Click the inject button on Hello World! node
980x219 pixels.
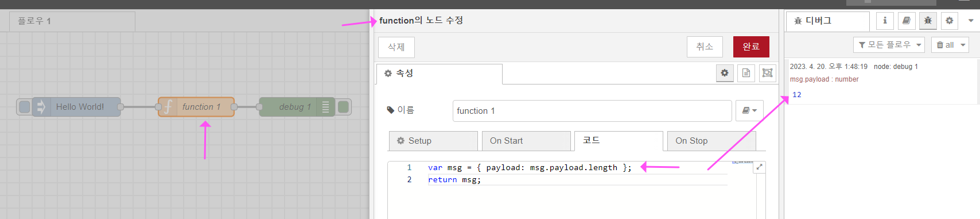(x=24, y=107)
